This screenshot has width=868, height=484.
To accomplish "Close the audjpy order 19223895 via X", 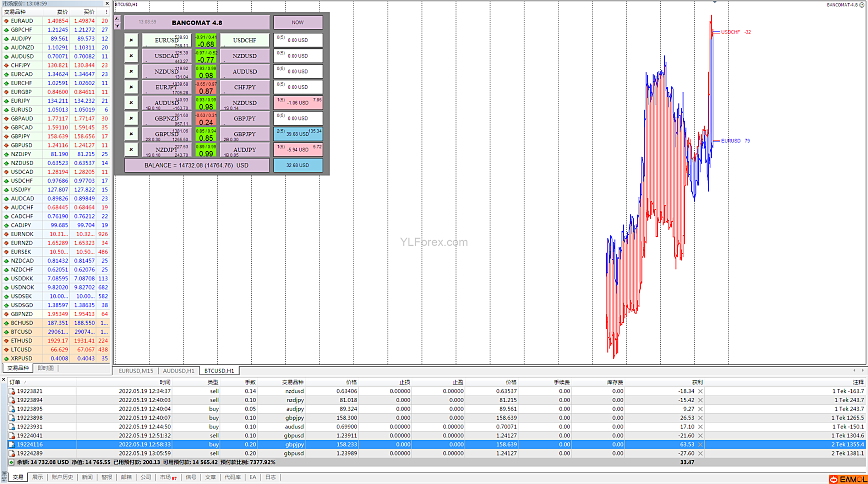I will [x=700, y=409].
